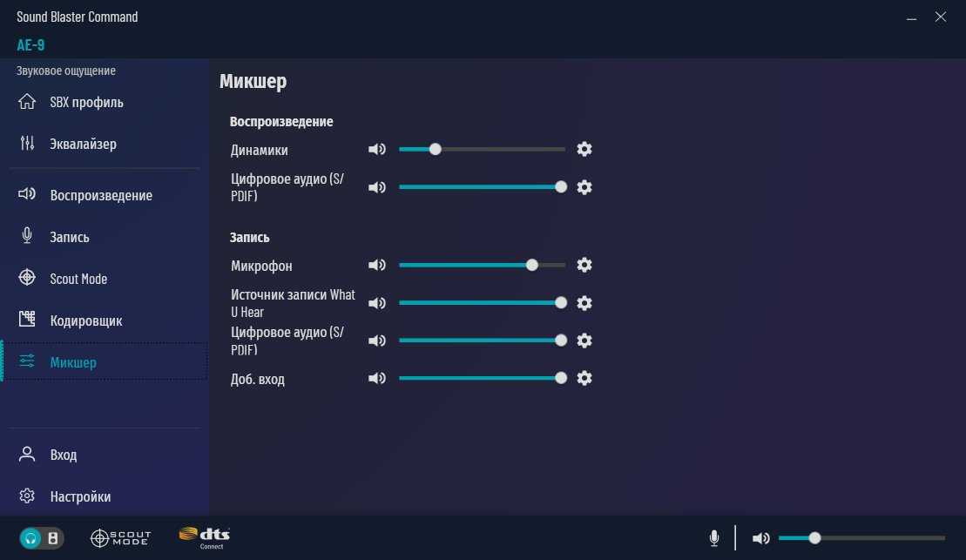Viewport: 966px width, 560px height.
Task: Open settings gear for Микрофон
Action: coord(584,265)
